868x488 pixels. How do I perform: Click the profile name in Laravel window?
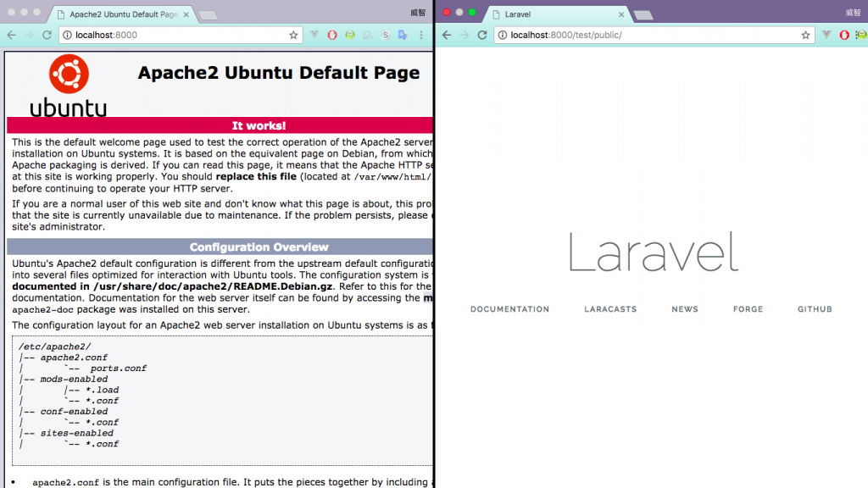pyautogui.click(x=853, y=12)
